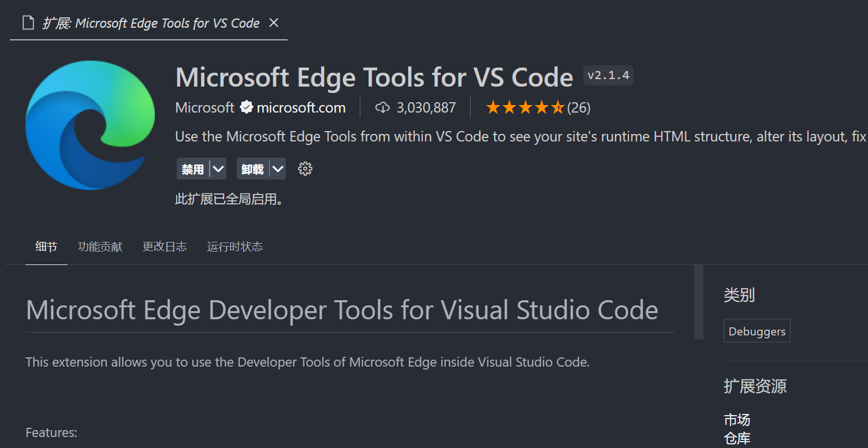The height and width of the screenshot is (448, 868).
Task: Expand the 卸载 dropdown arrow
Action: click(278, 169)
